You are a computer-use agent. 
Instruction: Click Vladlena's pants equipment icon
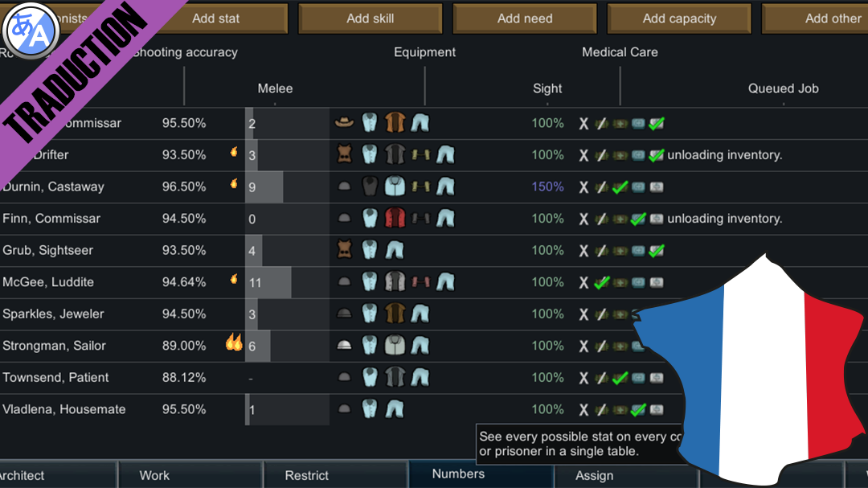tap(394, 409)
